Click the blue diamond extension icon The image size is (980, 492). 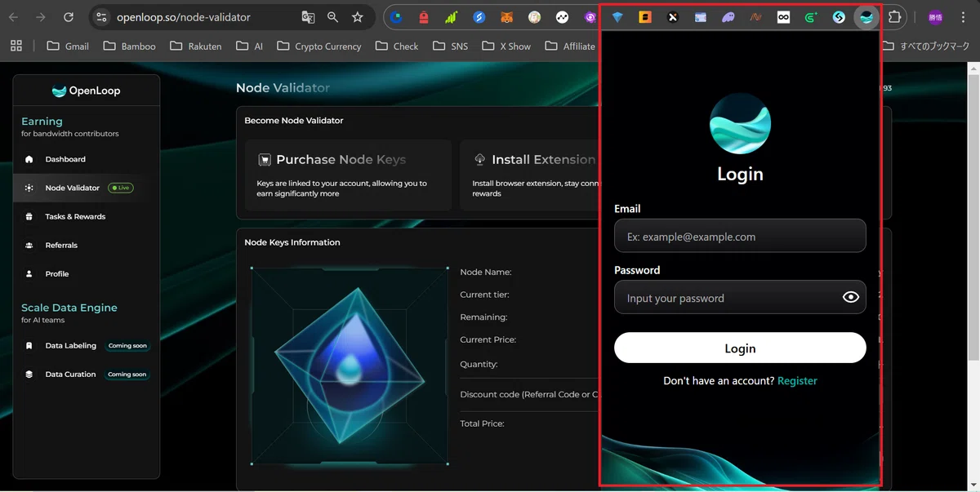pyautogui.click(x=617, y=17)
